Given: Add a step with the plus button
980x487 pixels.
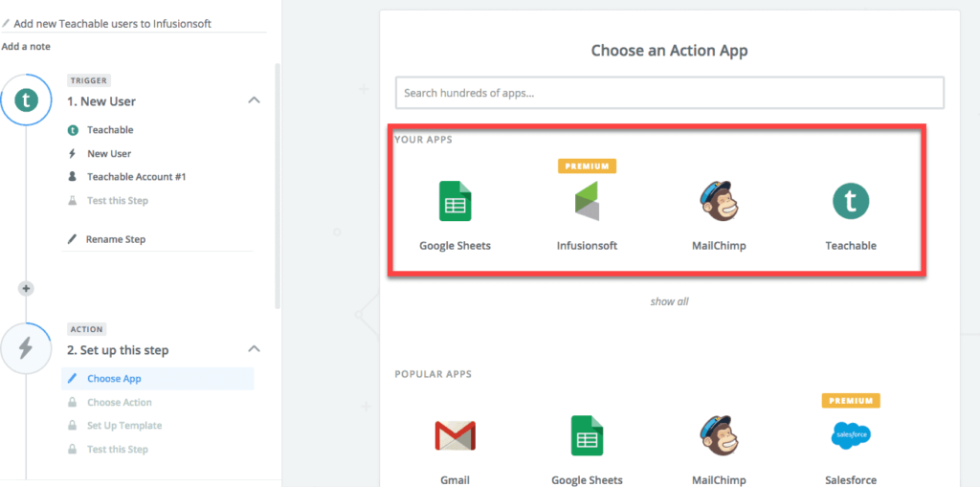Looking at the screenshot, I should click(x=26, y=289).
